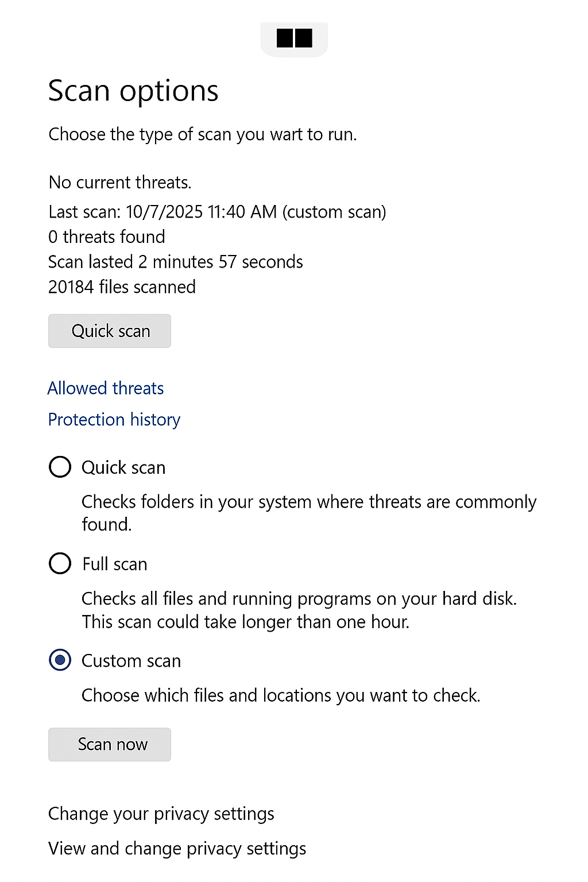The image size is (588, 882).
Task: Click the Custom scan description text
Action: [x=281, y=695]
